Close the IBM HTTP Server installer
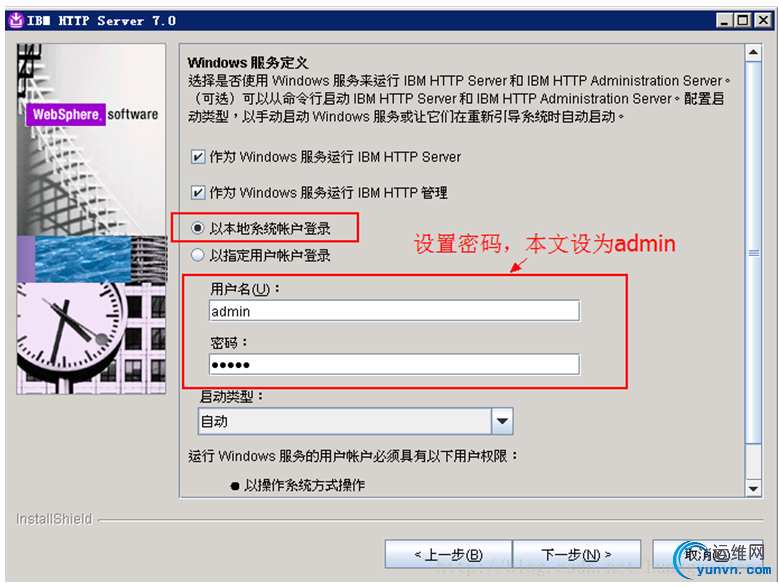Screen dimensions: 778x587 click(x=763, y=20)
